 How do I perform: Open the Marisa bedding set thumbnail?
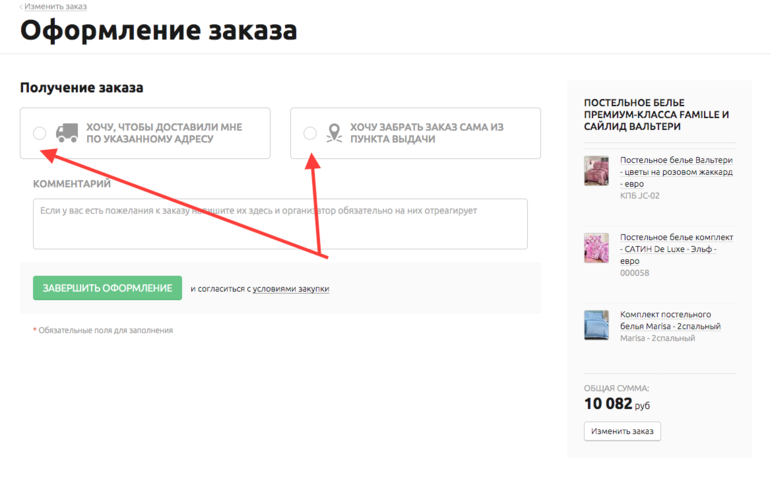(x=596, y=324)
